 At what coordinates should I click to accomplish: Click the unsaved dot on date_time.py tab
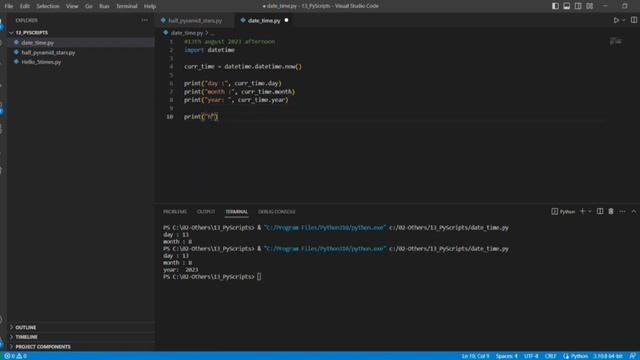(x=286, y=20)
